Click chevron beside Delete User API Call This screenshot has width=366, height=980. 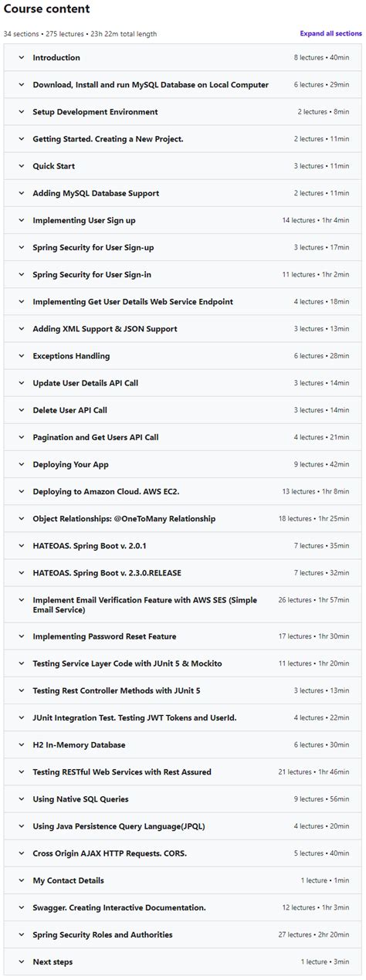click(22, 410)
